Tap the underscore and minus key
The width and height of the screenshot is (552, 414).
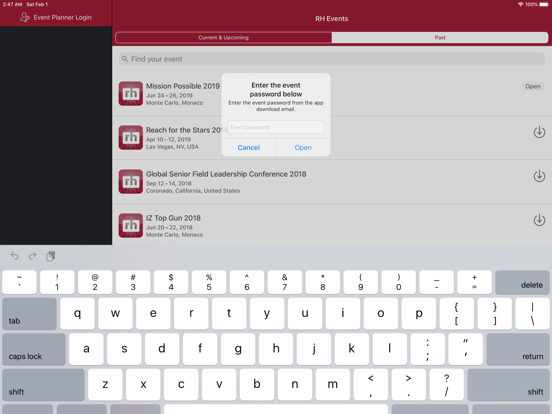pos(437,282)
